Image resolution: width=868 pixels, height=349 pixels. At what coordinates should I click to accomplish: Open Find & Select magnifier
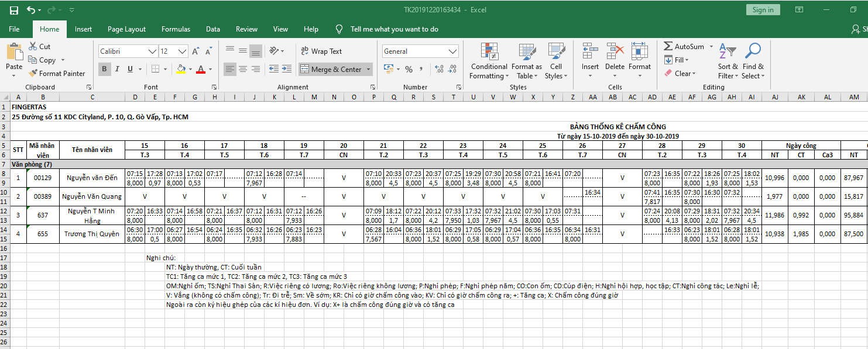[x=752, y=61]
